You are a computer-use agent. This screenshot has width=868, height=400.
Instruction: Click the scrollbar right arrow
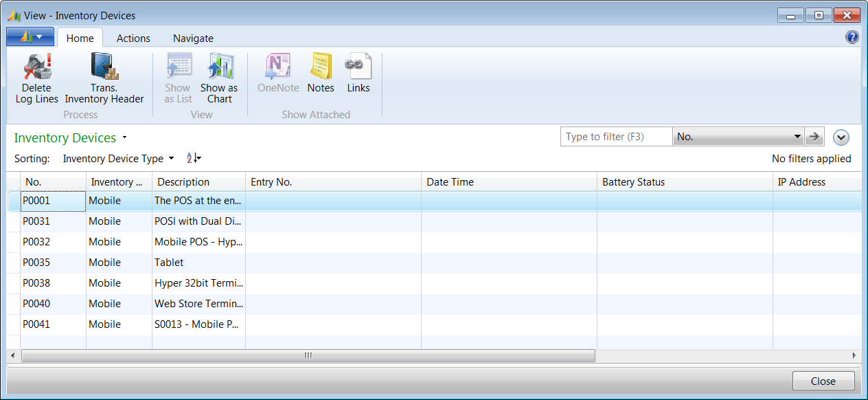click(854, 355)
